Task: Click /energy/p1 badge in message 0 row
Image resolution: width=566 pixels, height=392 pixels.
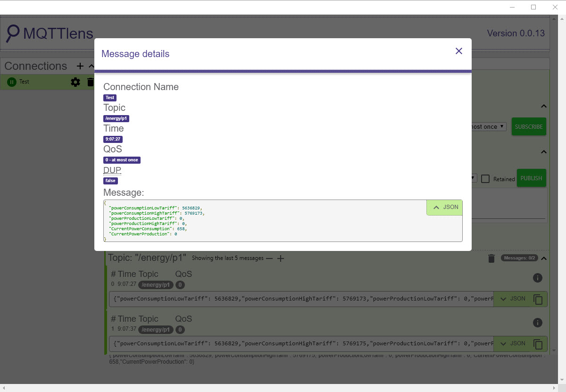Action: click(x=156, y=285)
